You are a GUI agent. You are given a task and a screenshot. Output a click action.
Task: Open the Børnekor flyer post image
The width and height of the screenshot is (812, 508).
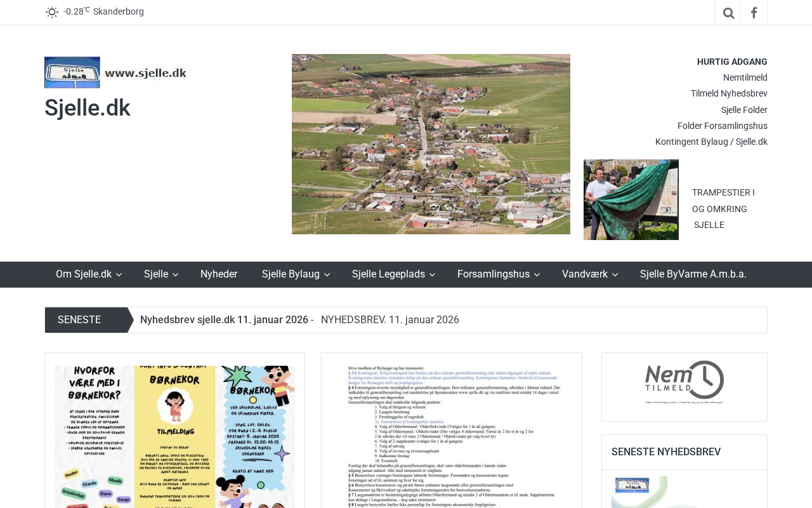coord(174,437)
